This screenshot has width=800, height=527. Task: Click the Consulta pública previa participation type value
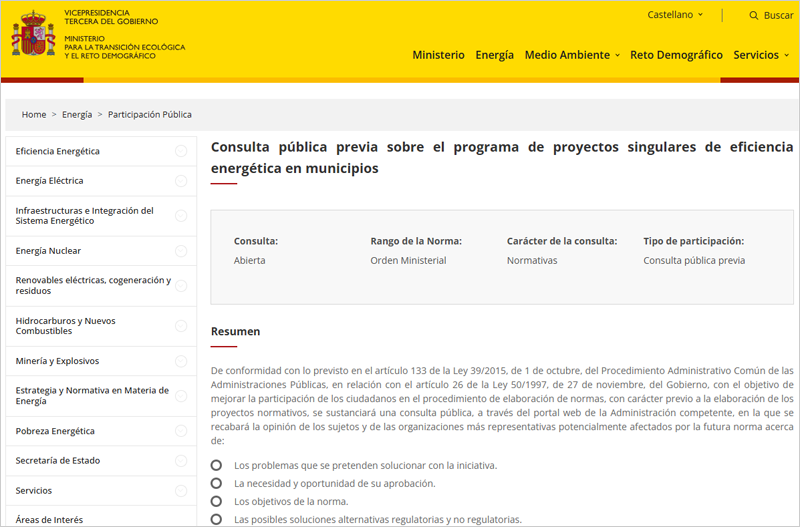[x=694, y=260]
